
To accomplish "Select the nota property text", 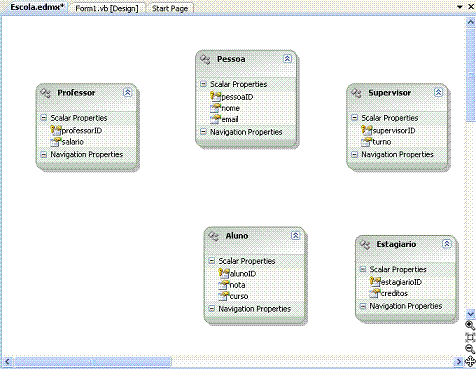I will [x=237, y=285].
